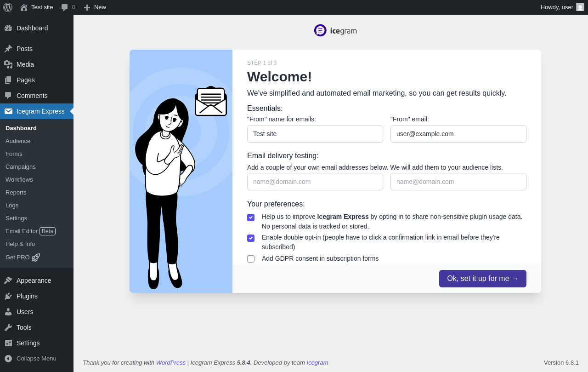The height and width of the screenshot is (372, 588).
Task: Click the Tools wrench icon
Action: click(x=8, y=327)
